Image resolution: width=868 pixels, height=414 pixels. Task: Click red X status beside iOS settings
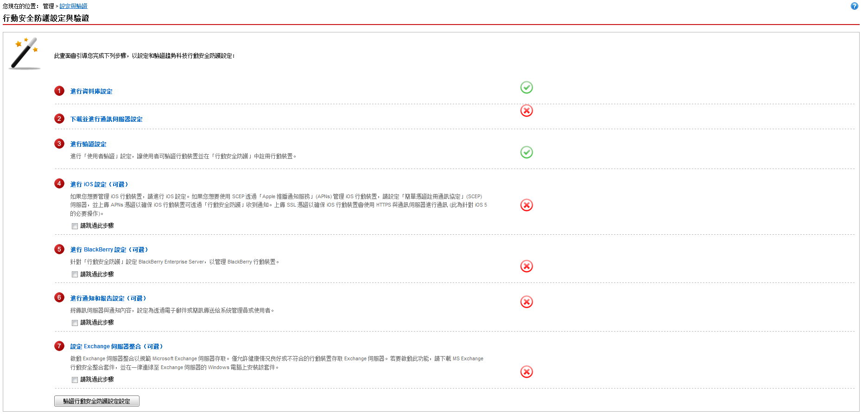pyautogui.click(x=526, y=205)
